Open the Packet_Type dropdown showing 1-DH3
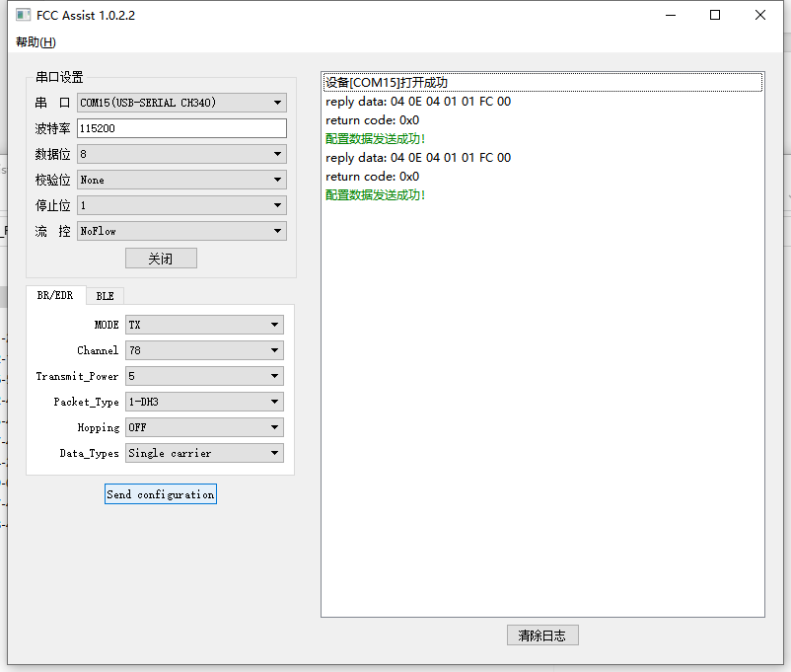The width and height of the screenshot is (791, 672). (204, 402)
